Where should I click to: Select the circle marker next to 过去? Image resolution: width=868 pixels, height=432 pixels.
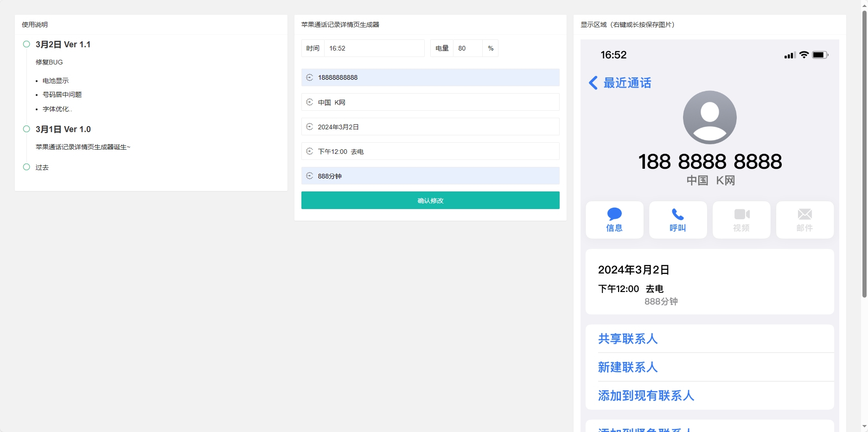(x=26, y=167)
